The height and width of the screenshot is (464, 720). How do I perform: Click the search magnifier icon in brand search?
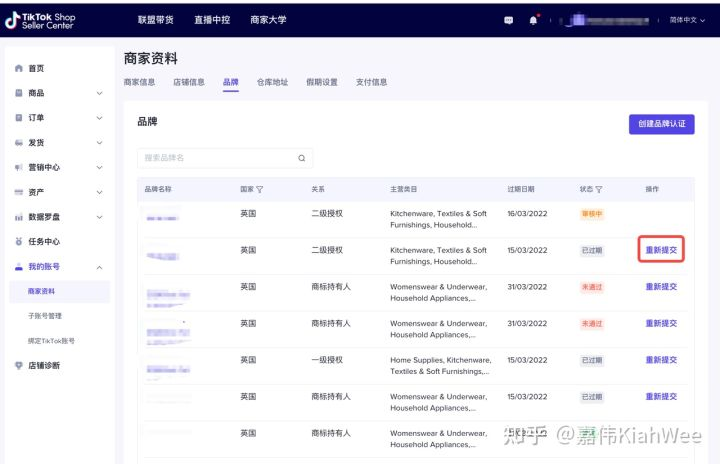(x=302, y=158)
